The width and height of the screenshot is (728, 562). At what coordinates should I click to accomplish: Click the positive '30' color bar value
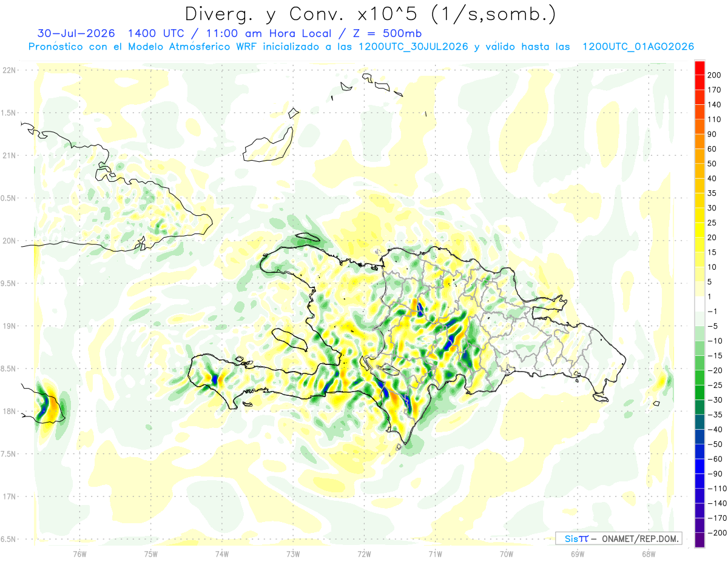point(712,208)
